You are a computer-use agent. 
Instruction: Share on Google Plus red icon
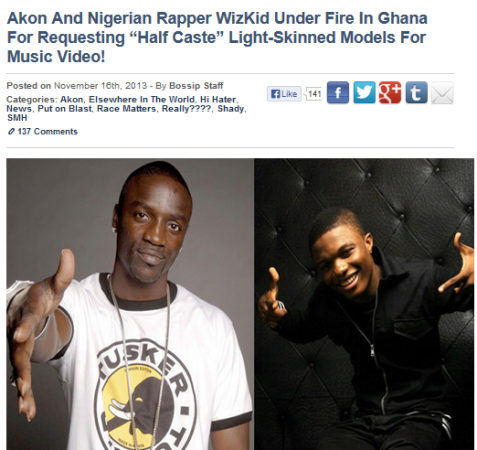(390, 93)
